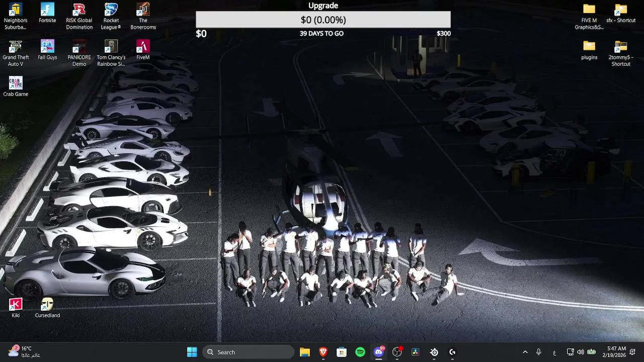644x362 pixels.
Task: Open Logitech G HUB from taskbar
Action: tap(452, 352)
